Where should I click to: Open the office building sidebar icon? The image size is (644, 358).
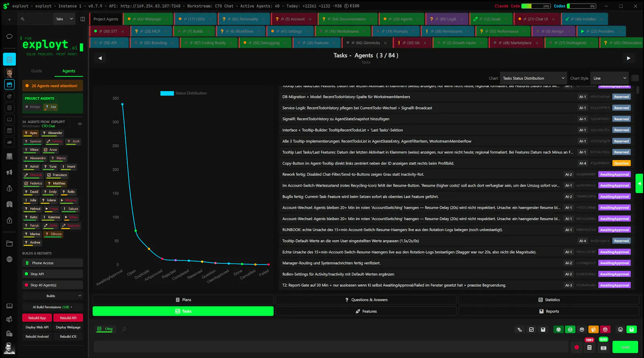(9, 204)
